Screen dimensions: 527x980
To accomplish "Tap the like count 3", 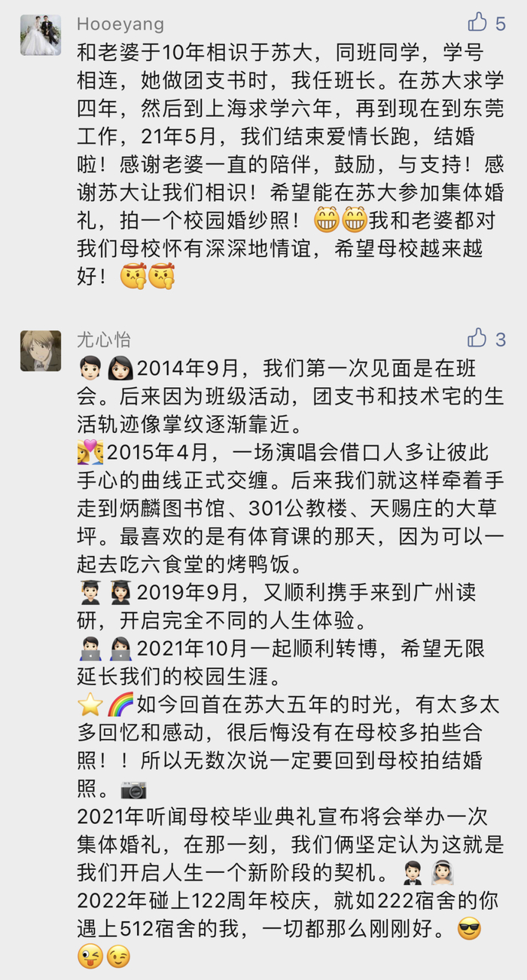I will [501, 340].
